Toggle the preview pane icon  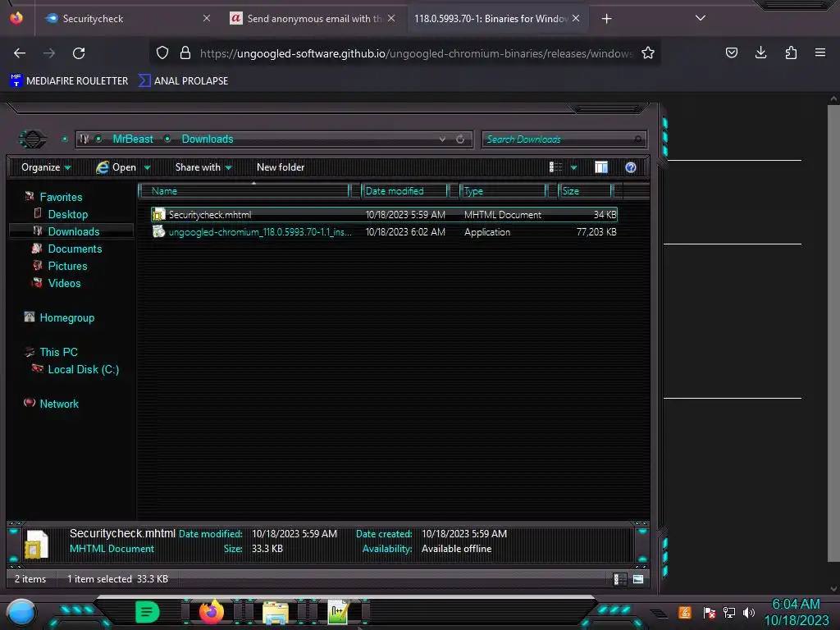tap(601, 167)
